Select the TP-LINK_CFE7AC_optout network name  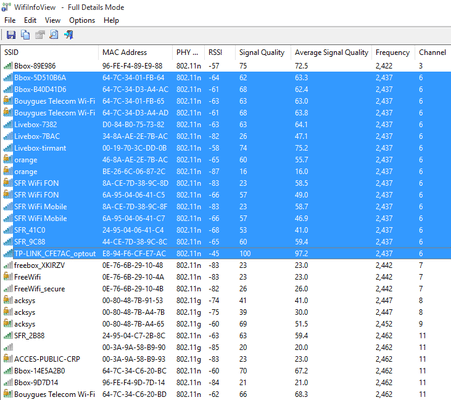pyautogui.click(x=55, y=254)
